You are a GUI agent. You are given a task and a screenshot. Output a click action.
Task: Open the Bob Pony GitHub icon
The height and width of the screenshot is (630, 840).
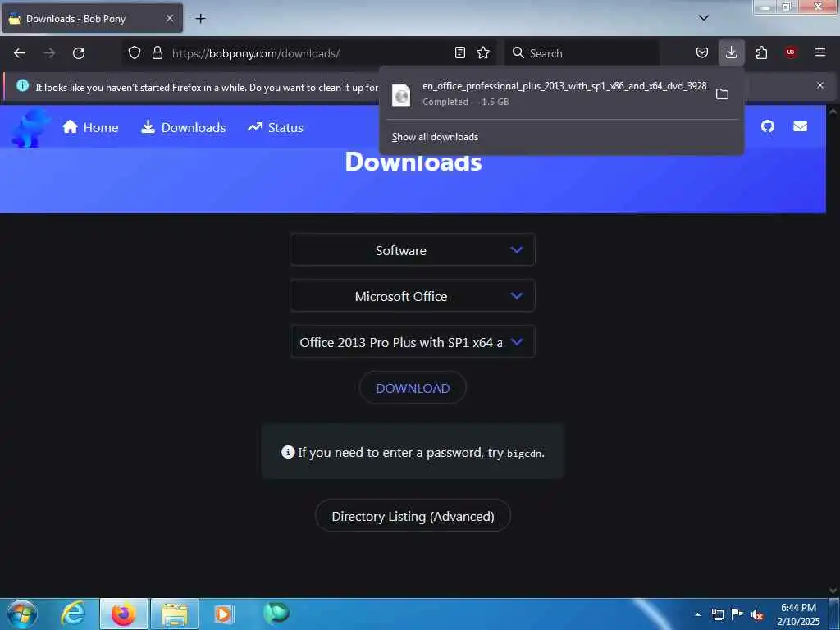pyautogui.click(x=768, y=126)
